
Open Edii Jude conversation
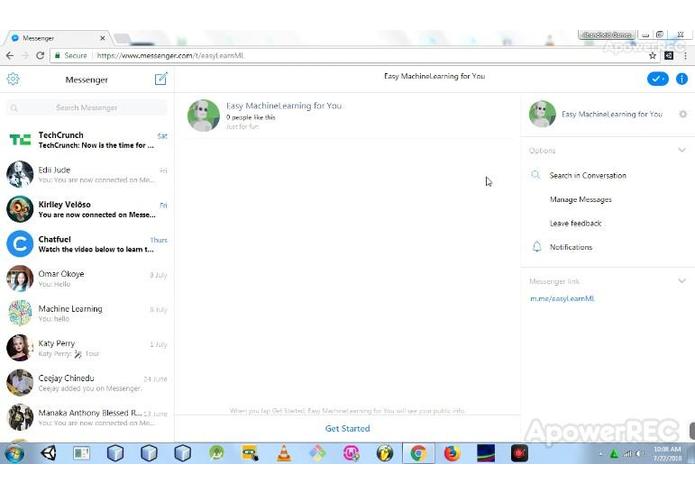click(87, 175)
